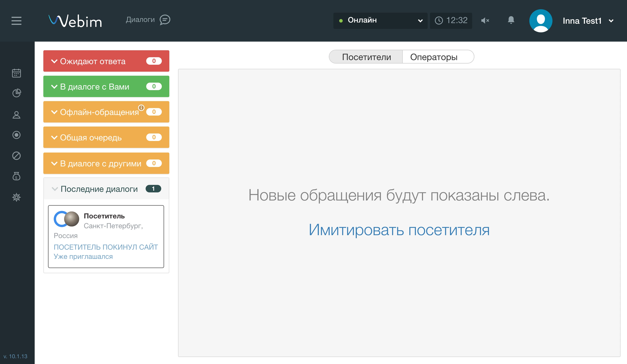Click the 12:32 time display
Screen dimensions: 627x364
point(457,20)
